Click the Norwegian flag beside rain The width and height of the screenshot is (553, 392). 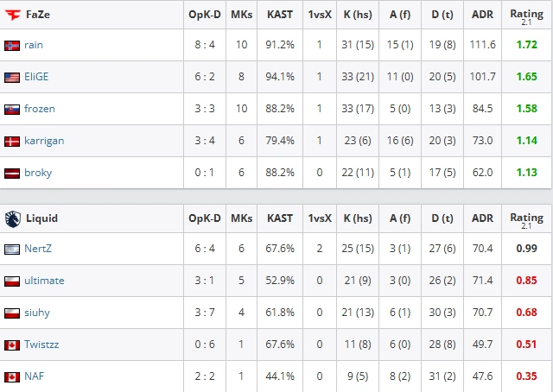(x=12, y=46)
